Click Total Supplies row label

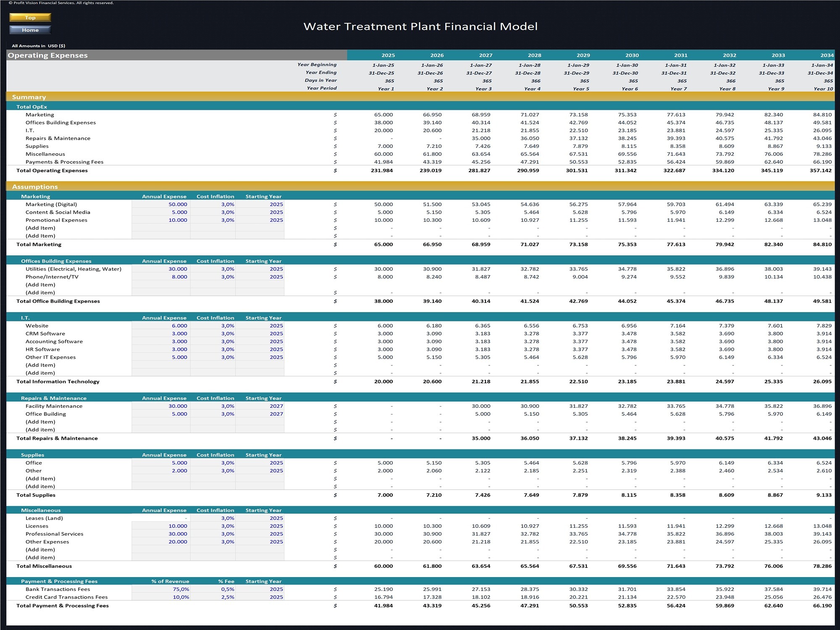coord(36,495)
